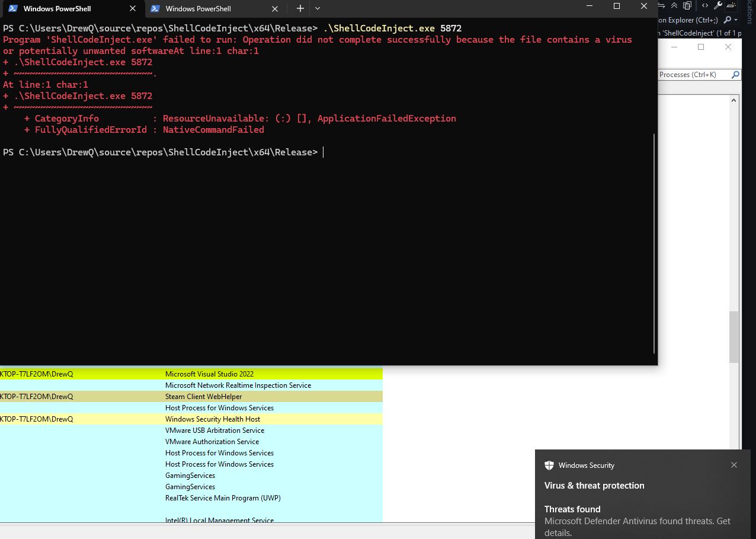Click the Sync with Active Document icon
The height and width of the screenshot is (539, 756).
coord(662,5)
